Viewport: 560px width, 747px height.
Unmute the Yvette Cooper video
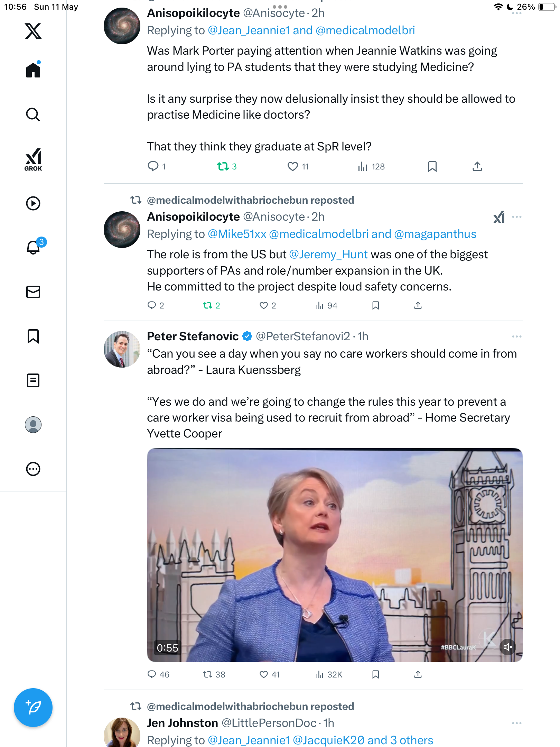[507, 647]
